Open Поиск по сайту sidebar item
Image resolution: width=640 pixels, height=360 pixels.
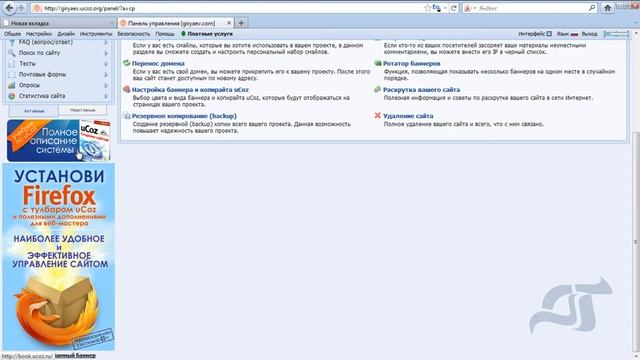(x=39, y=53)
